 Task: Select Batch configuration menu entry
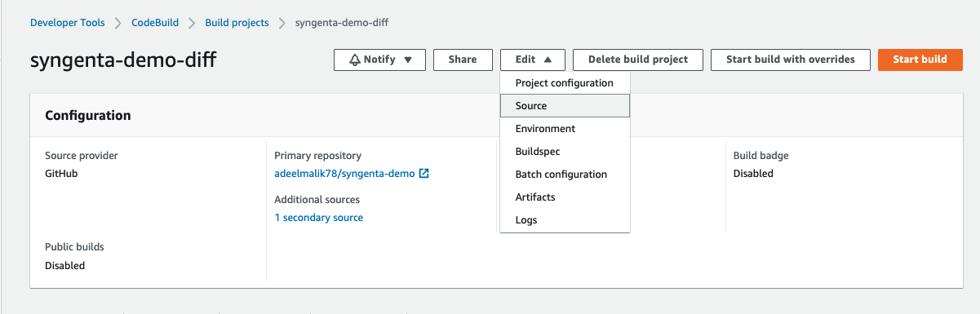click(x=565, y=175)
